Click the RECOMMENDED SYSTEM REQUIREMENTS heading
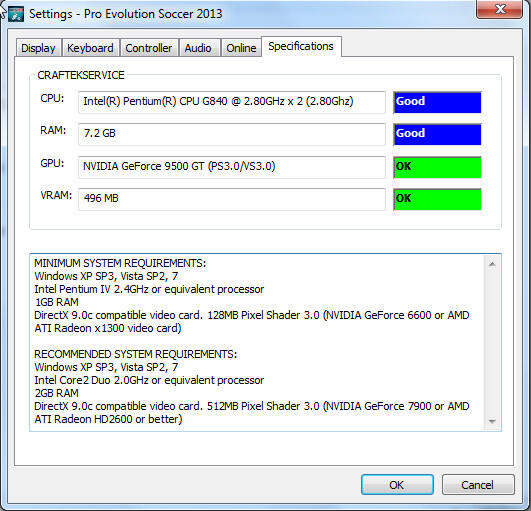The height and width of the screenshot is (511, 531). tap(135, 354)
